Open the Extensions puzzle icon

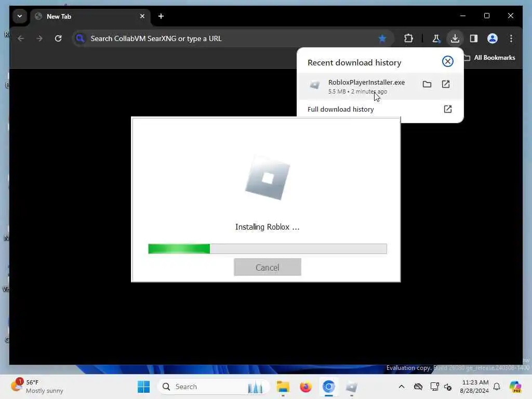pyautogui.click(x=408, y=38)
